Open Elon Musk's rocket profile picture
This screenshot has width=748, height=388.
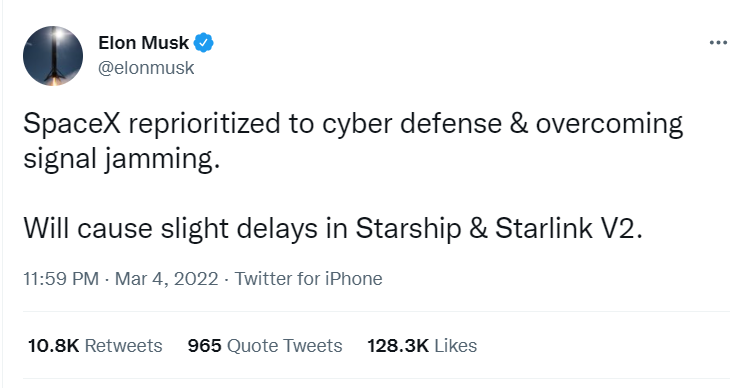click(53, 56)
